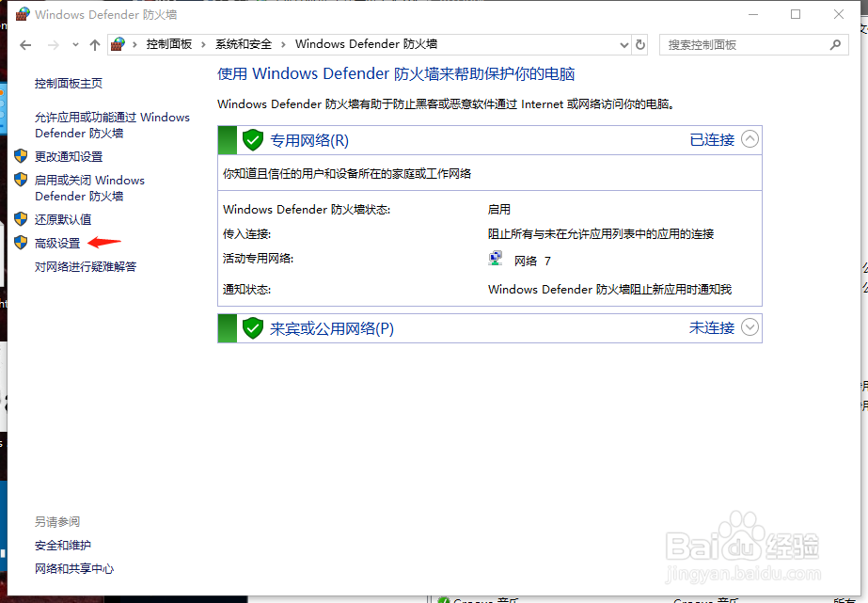Click shield icon beside 还原默认值
Screen dimensions: 868x603
click(x=21, y=219)
